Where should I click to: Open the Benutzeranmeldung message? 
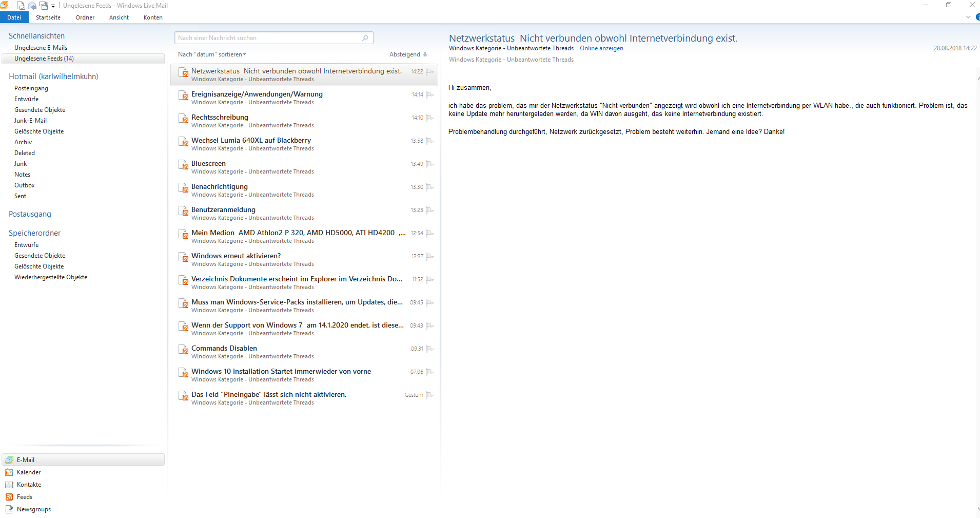click(x=304, y=214)
